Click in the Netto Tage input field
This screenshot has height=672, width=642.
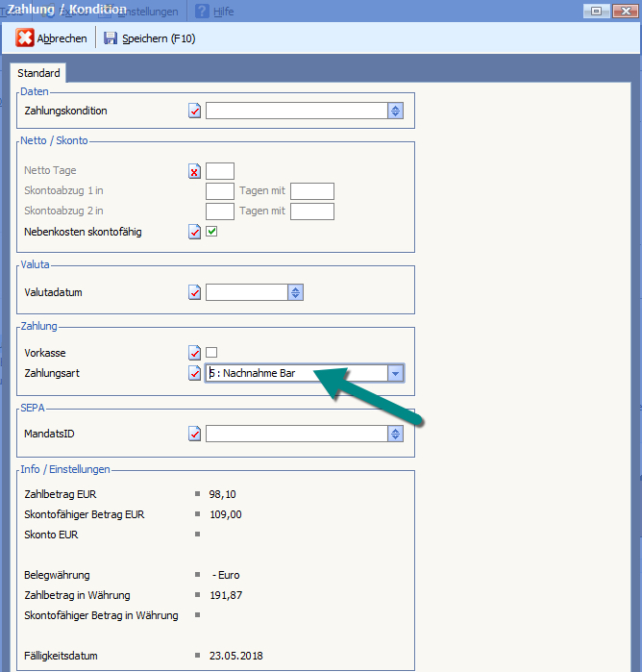[220, 171]
